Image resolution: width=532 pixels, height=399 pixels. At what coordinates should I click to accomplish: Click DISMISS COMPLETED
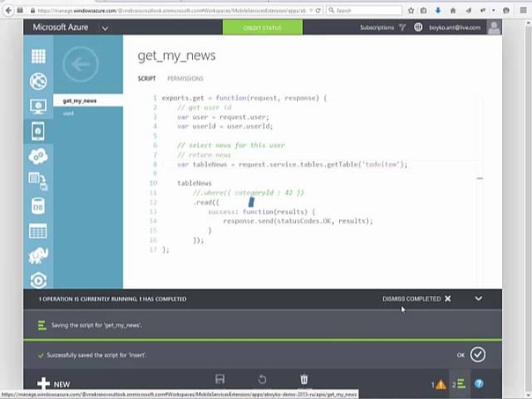[x=417, y=299]
